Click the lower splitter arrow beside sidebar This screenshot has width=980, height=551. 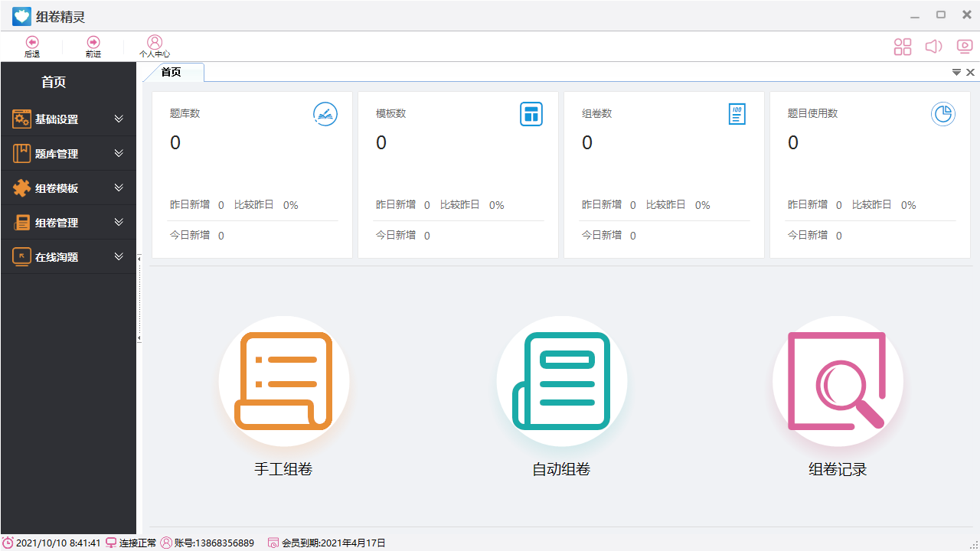pyautogui.click(x=139, y=337)
